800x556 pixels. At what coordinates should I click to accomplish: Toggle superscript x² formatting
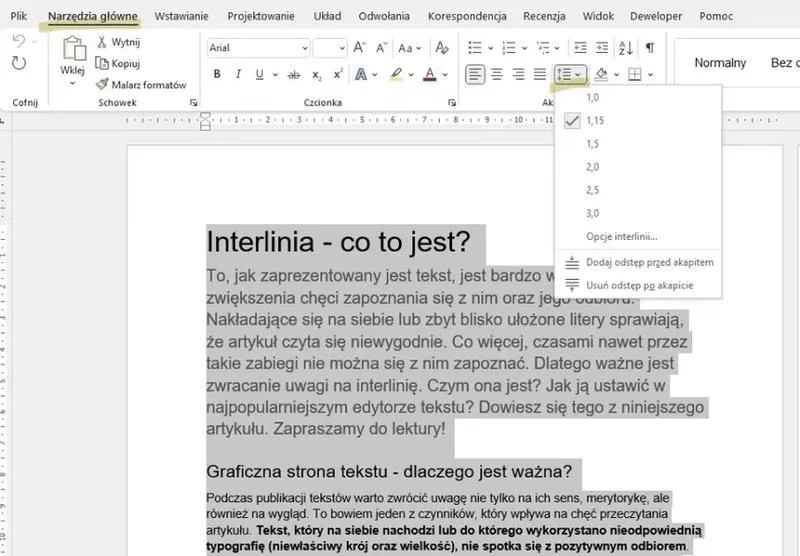click(338, 74)
